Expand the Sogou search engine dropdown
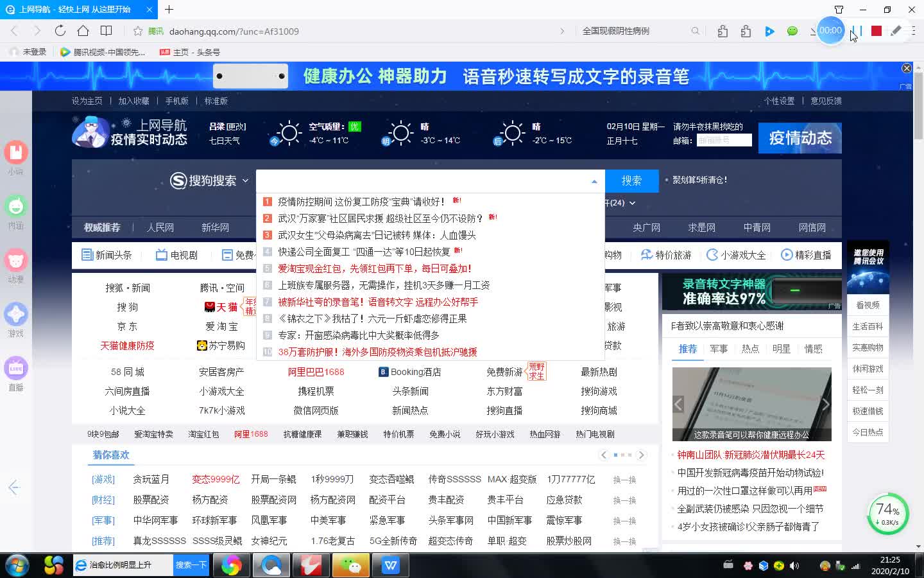 (x=245, y=181)
